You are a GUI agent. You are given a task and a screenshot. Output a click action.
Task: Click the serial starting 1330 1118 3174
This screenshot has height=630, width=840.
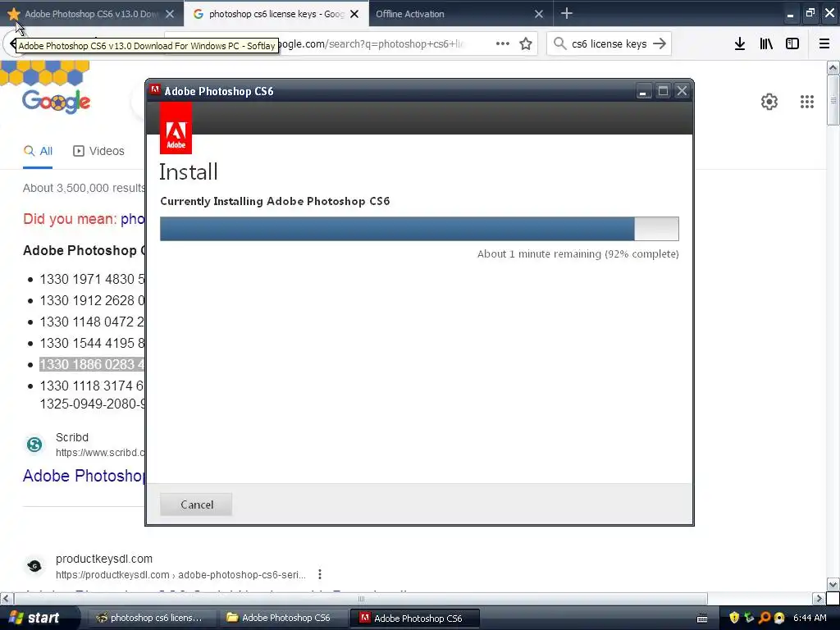[x=92, y=386]
